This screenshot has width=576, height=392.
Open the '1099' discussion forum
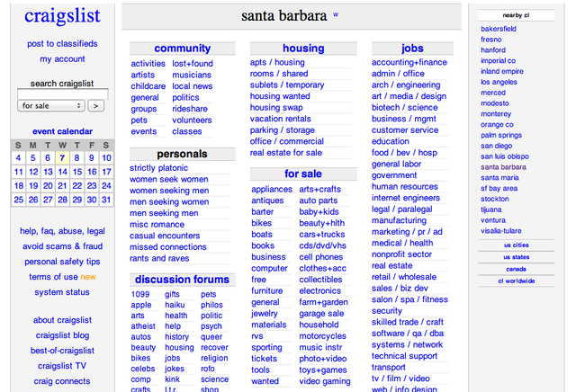pos(140,294)
